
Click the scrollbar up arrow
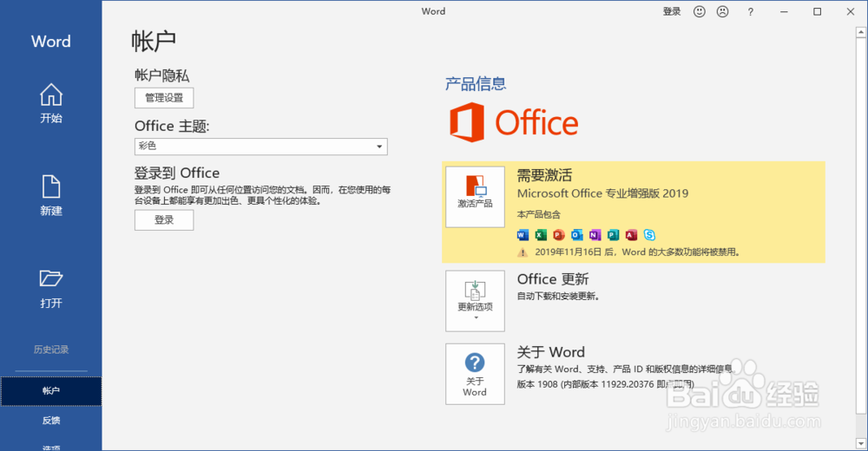pos(861,32)
